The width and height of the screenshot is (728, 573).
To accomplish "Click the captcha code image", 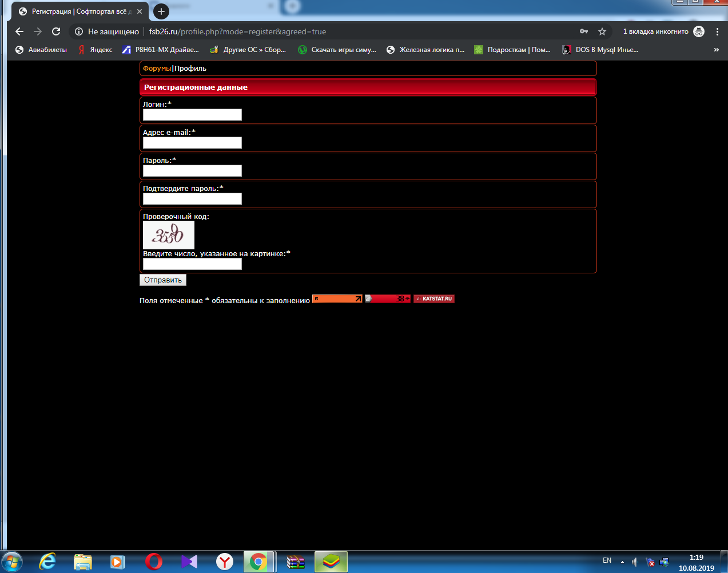I will pyautogui.click(x=169, y=235).
